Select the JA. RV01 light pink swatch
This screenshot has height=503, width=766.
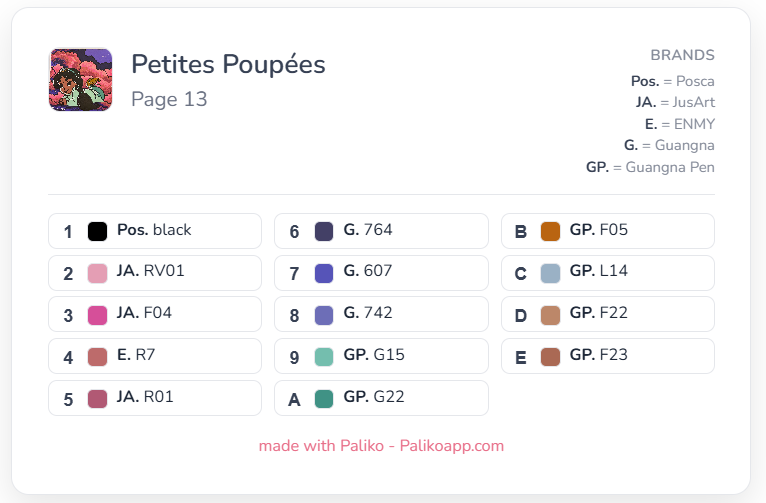(97, 273)
